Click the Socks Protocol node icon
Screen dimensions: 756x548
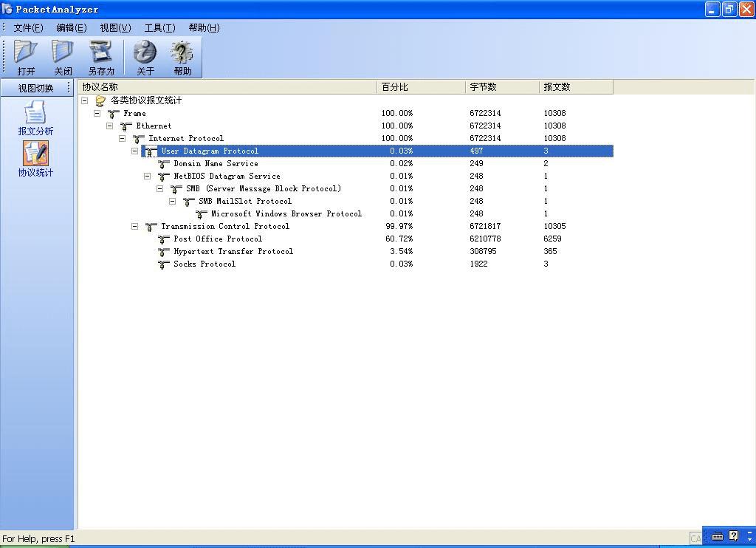[163, 264]
